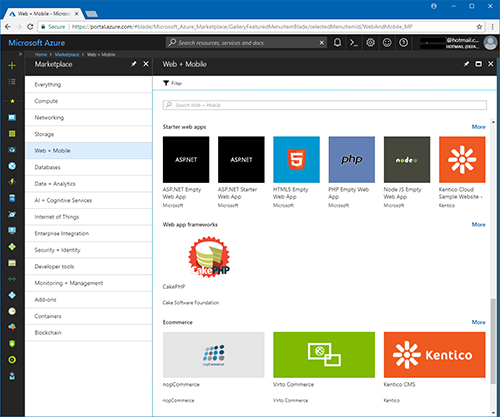Pin the Marketplace blade

click(x=133, y=64)
